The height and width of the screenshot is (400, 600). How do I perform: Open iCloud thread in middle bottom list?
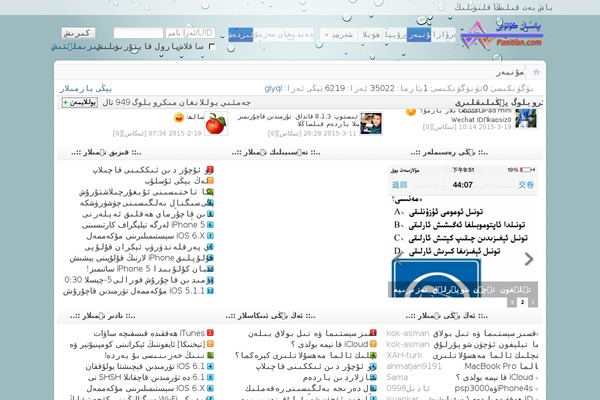tap(329, 344)
